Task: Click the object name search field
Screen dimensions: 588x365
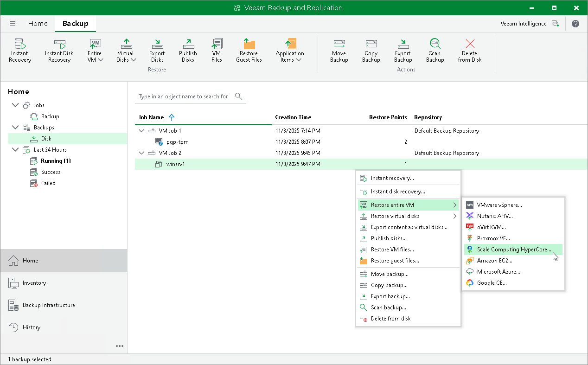Action: tap(185, 96)
